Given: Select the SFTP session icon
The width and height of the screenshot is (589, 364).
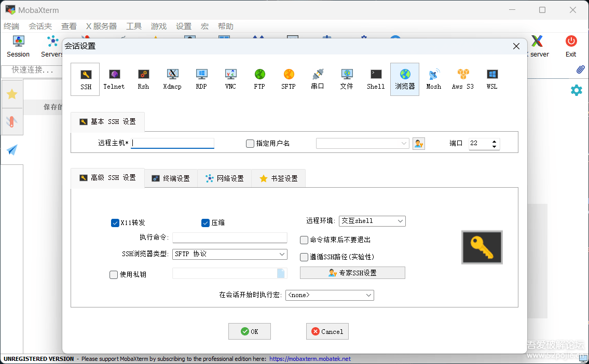Looking at the screenshot, I should [x=289, y=79].
